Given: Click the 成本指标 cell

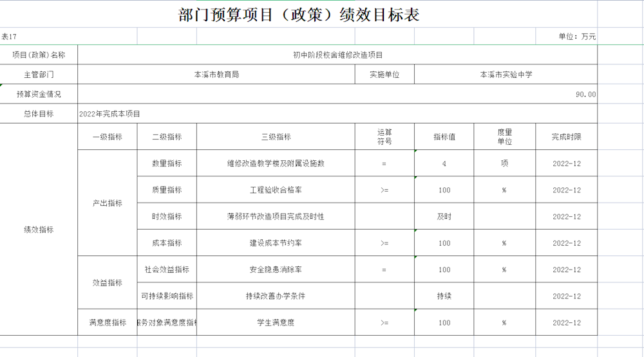Looking at the screenshot, I should [167, 243].
